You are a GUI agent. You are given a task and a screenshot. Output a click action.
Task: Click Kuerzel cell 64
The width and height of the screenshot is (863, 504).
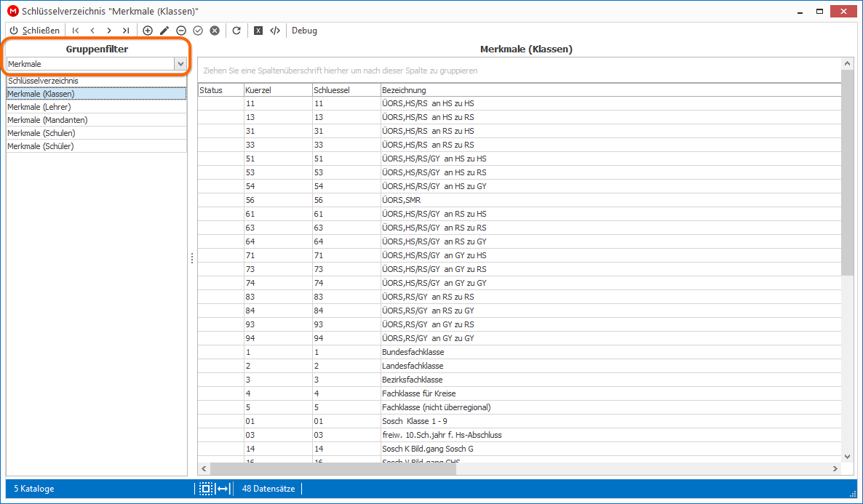pyautogui.click(x=278, y=241)
